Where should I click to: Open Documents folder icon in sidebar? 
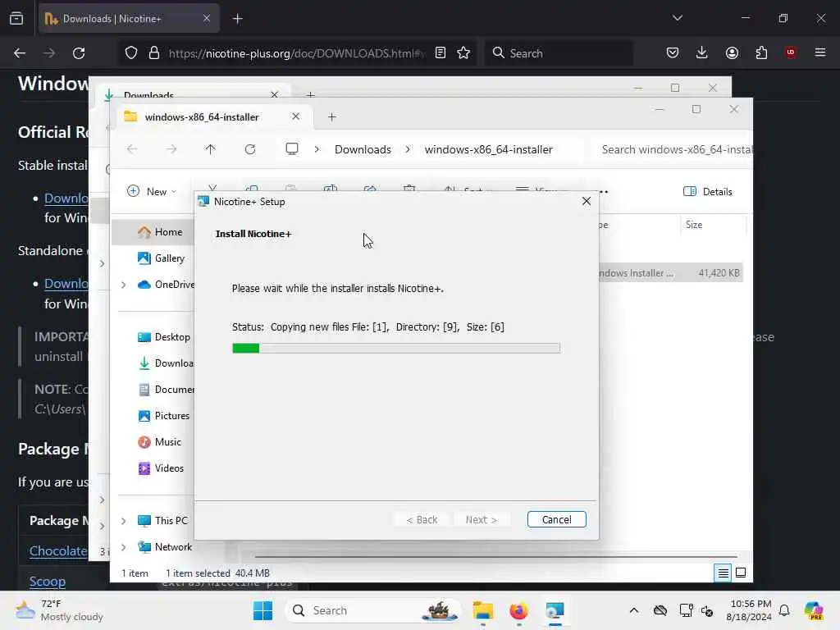tap(144, 390)
